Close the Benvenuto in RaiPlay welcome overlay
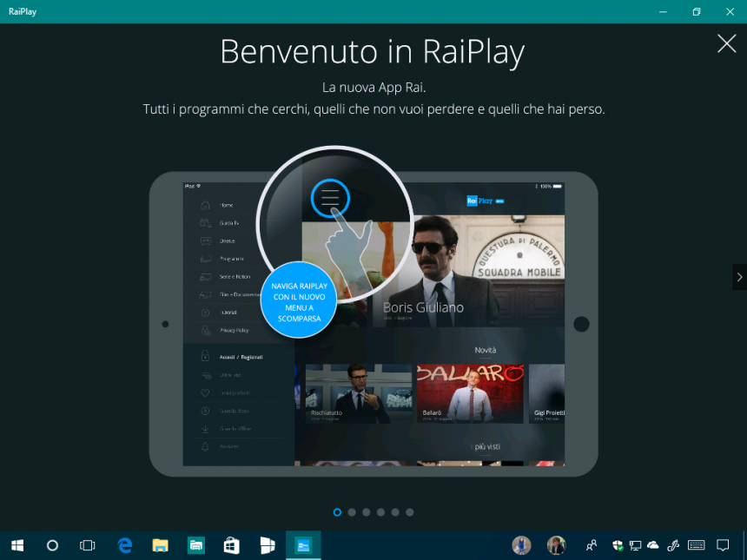This screenshot has width=747, height=560. (x=726, y=43)
